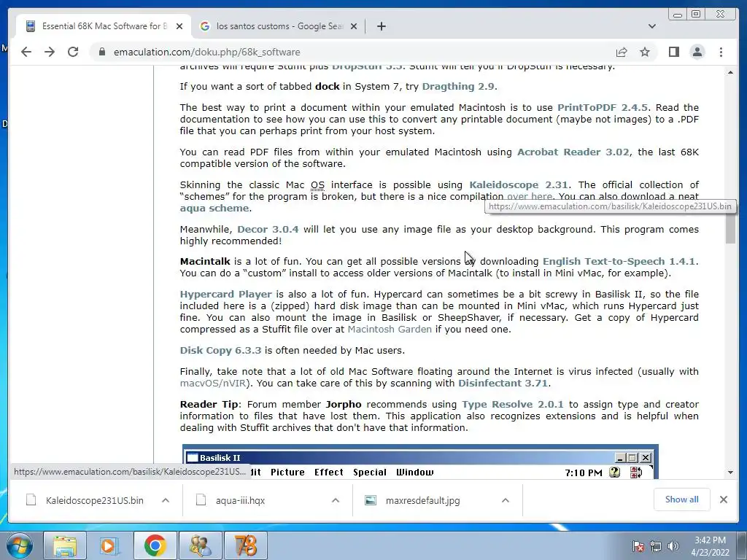Open Action Center flag tray icon
Screen dimensions: 747x560
click(638, 546)
